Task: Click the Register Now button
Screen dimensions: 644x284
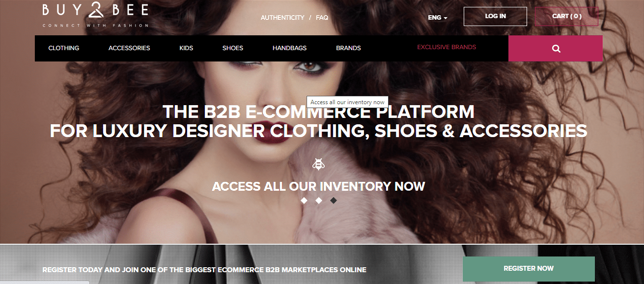Action: (x=529, y=269)
